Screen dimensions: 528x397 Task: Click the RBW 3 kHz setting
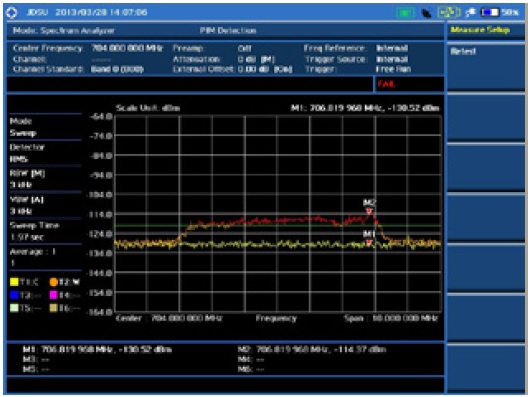[45, 179]
